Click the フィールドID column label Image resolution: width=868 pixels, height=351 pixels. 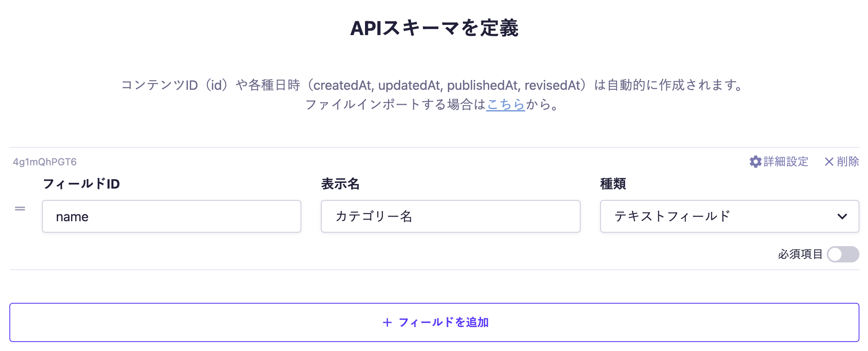click(81, 184)
